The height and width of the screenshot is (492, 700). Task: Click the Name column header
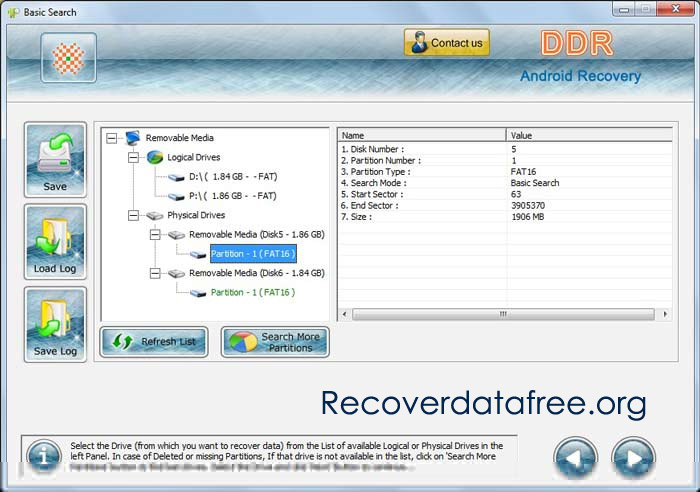click(422, 135)
